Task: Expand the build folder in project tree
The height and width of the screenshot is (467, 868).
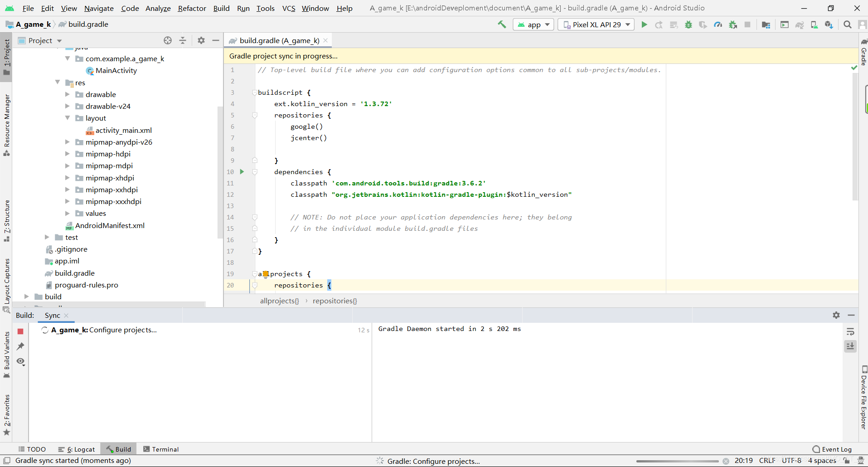Action: pos(27,297)
